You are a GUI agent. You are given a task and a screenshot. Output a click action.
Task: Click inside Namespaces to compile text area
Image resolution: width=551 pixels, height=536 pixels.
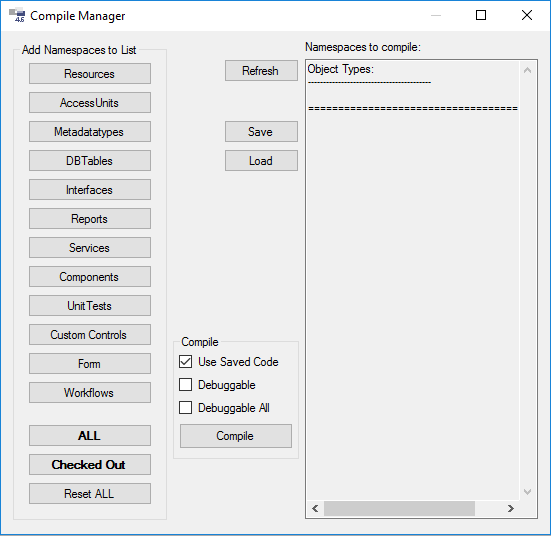[413, 281]
